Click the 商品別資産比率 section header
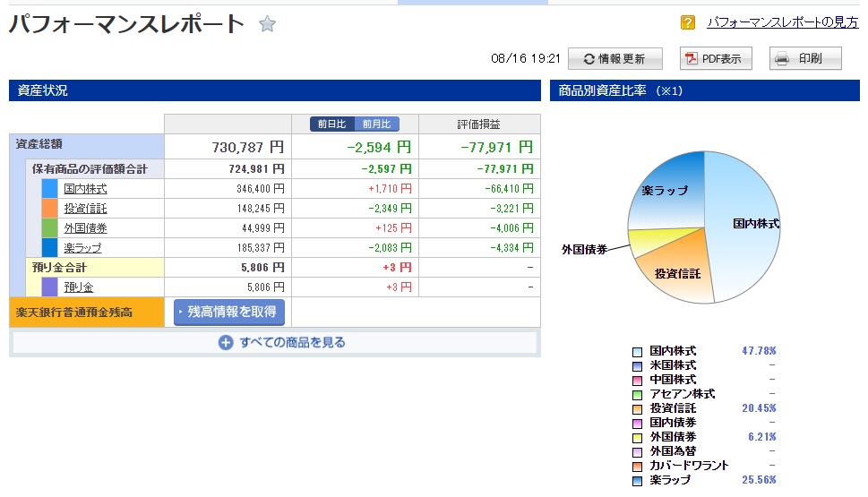868x497 pixels. (x=705, y=90)
